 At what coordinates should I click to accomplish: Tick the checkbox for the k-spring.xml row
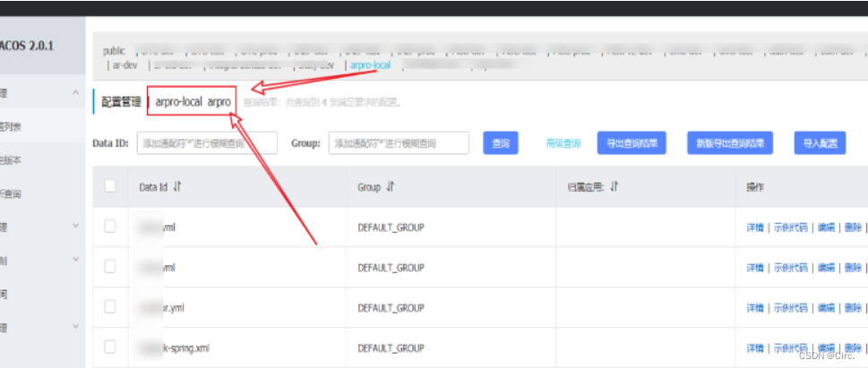(110, 347)
